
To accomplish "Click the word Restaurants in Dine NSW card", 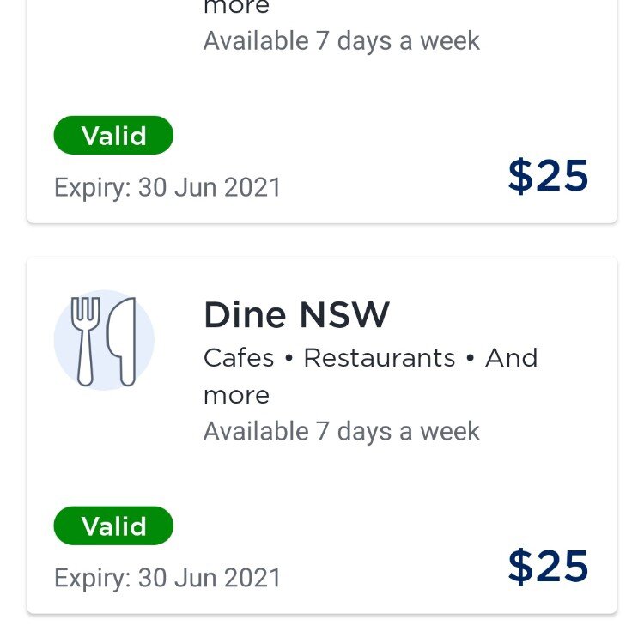I will 380,357.
